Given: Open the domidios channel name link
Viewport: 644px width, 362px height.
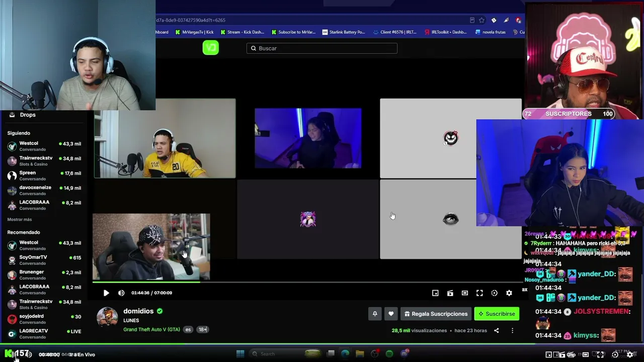Looking at the screenshot, I should [x=138, y=311].
